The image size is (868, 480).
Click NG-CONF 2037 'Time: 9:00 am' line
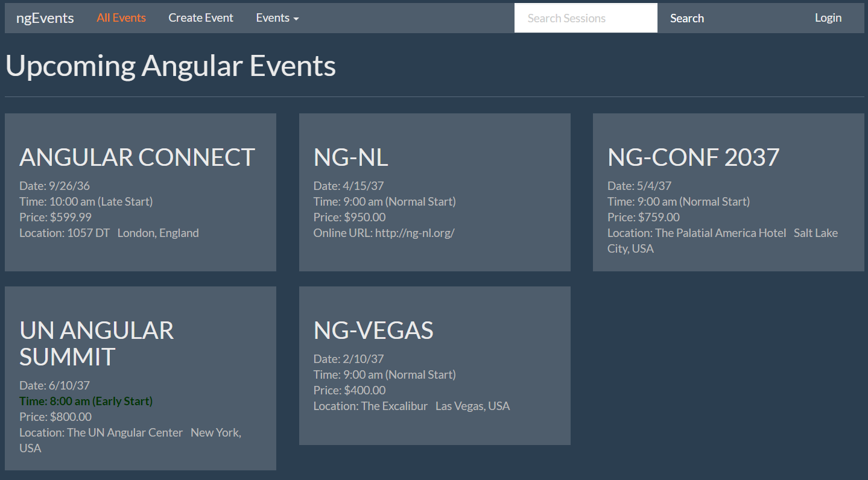coord(679,201)
